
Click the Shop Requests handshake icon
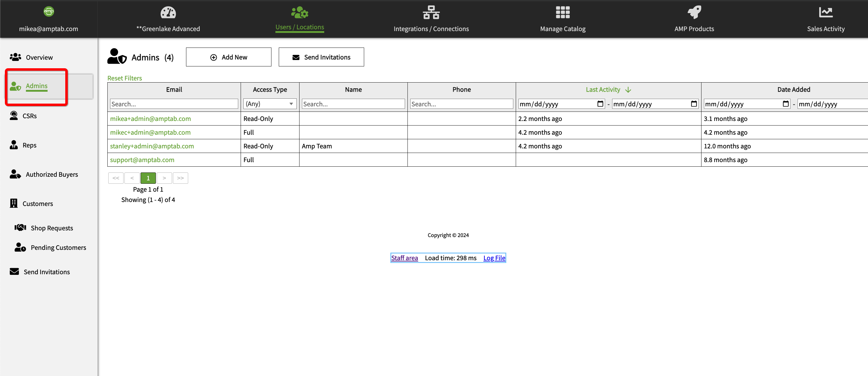(x=20, y=228)
